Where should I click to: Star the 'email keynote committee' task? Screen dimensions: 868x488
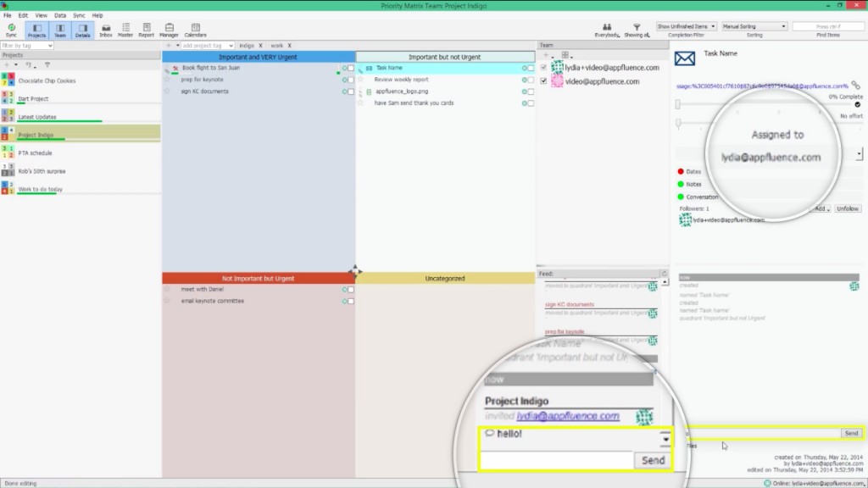(167, 301)
